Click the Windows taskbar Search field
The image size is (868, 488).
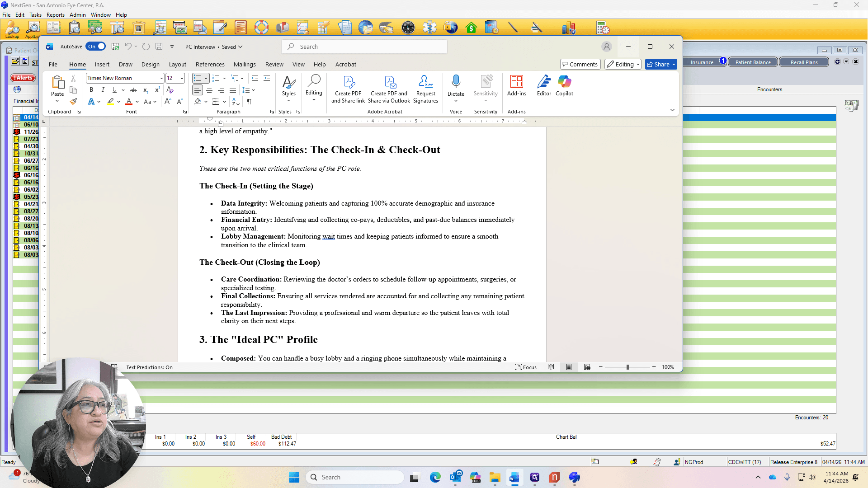click(355, 477)
